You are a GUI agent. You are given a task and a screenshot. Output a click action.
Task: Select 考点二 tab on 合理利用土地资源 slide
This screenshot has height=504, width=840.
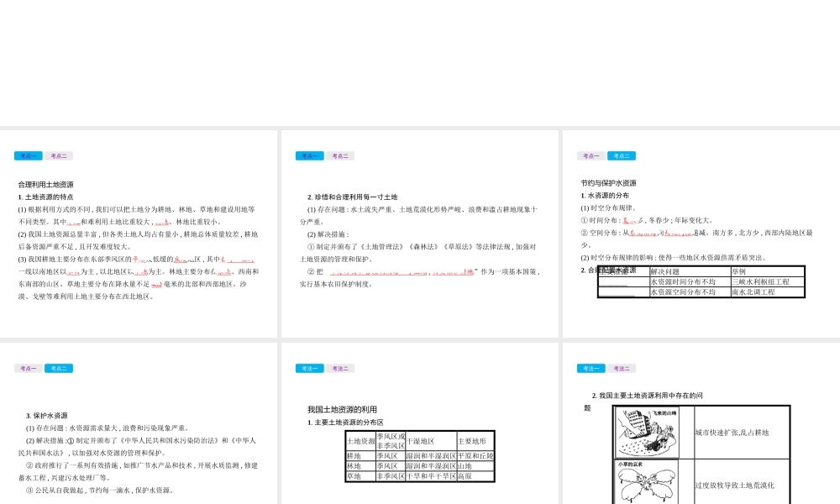59,156
